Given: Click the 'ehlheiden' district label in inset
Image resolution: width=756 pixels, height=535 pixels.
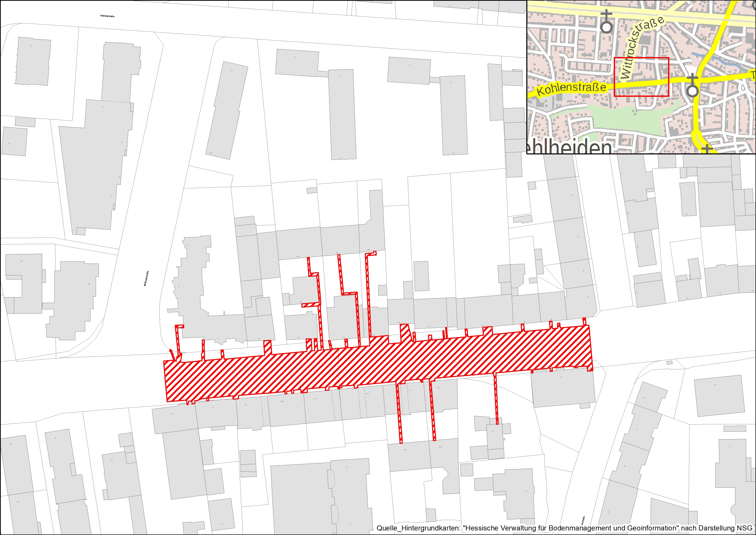Looking at the screenshot, I should coord(569,146).
